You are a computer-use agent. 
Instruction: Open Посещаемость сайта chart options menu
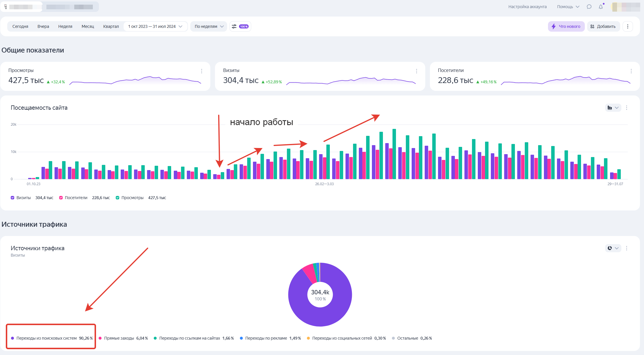point(627,108)
